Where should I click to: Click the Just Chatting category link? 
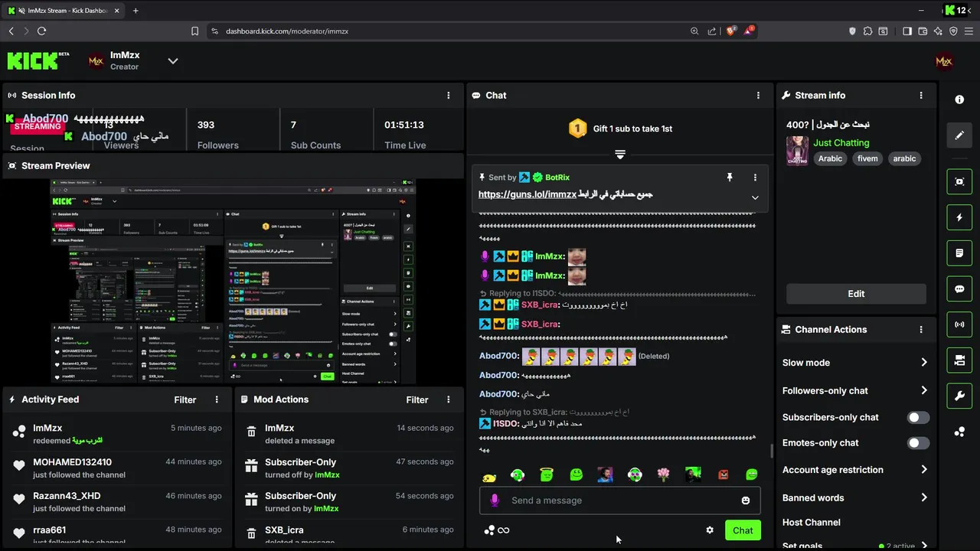841,142
